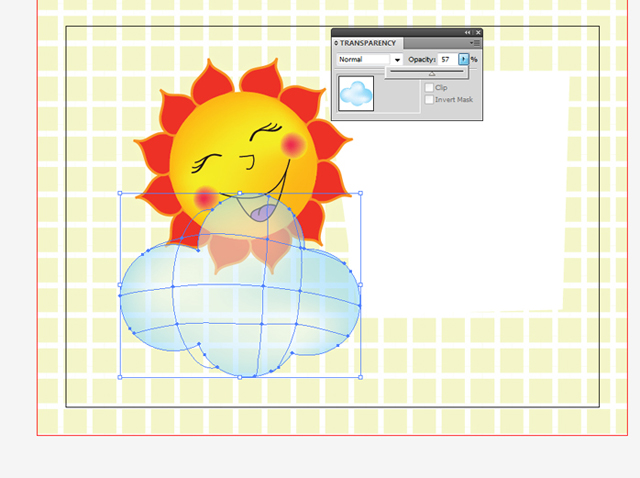Image resolution: width=640 pixels, height=478 pixels.
Task: Open the Normal blending mode dropdown
Action: point(370,59)
